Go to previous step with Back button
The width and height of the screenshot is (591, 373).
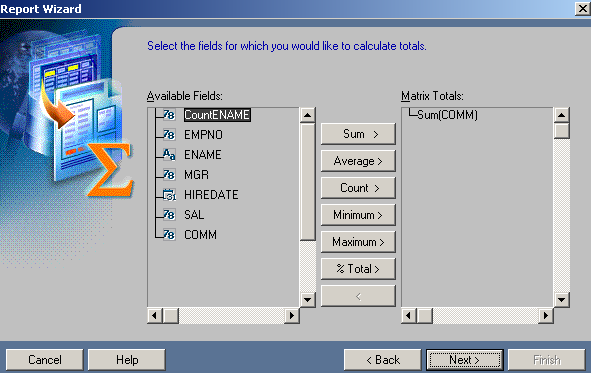coord(383,360)
